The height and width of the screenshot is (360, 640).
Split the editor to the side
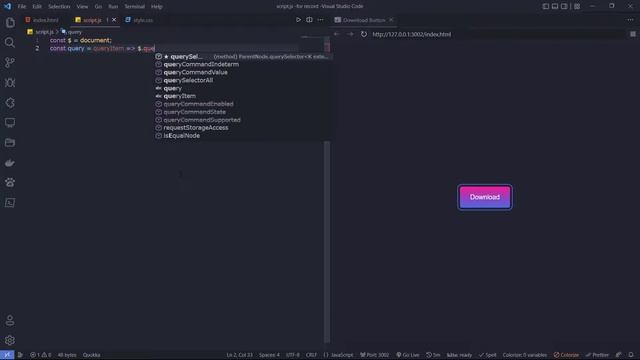coord(309,20)
